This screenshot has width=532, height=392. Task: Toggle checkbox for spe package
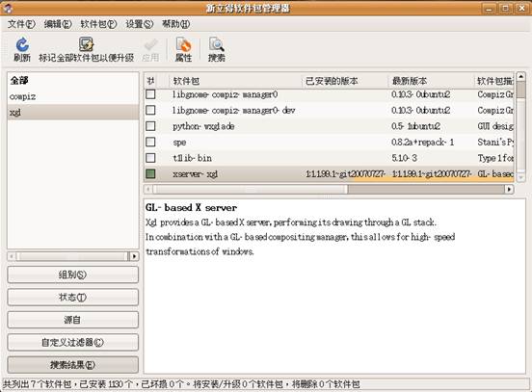(150, 142)
